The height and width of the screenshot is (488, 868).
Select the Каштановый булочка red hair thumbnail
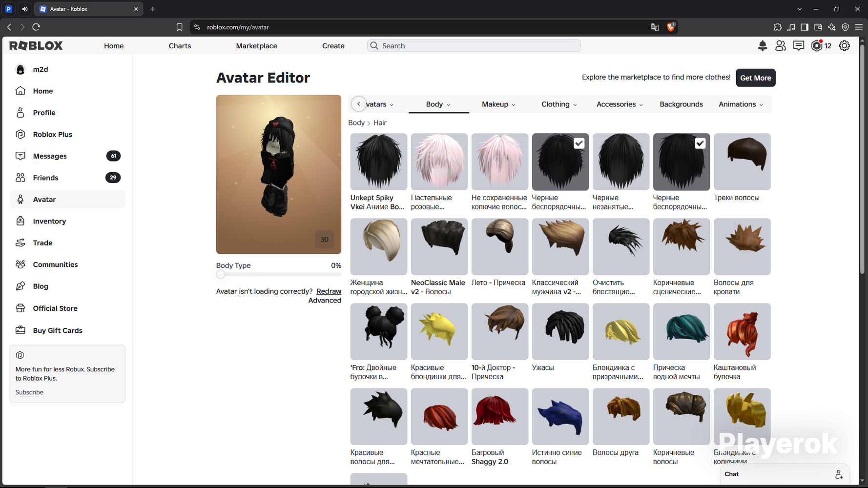(742, 332)
